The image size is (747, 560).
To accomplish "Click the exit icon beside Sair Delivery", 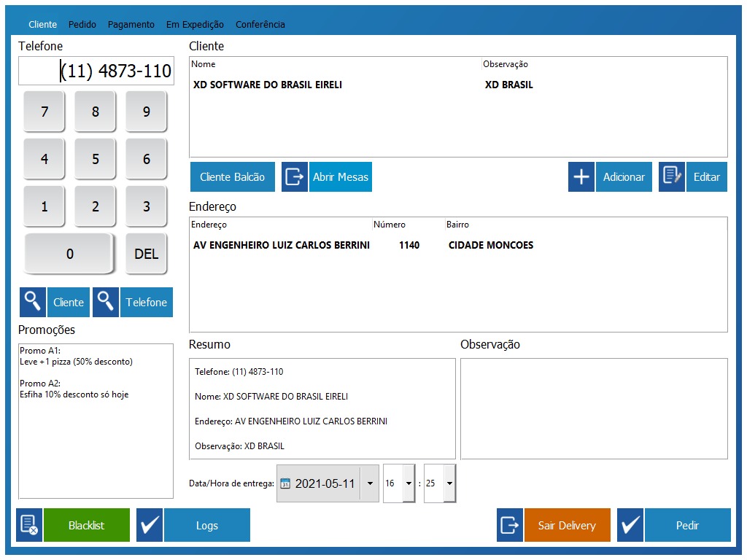I will [510, 525].
